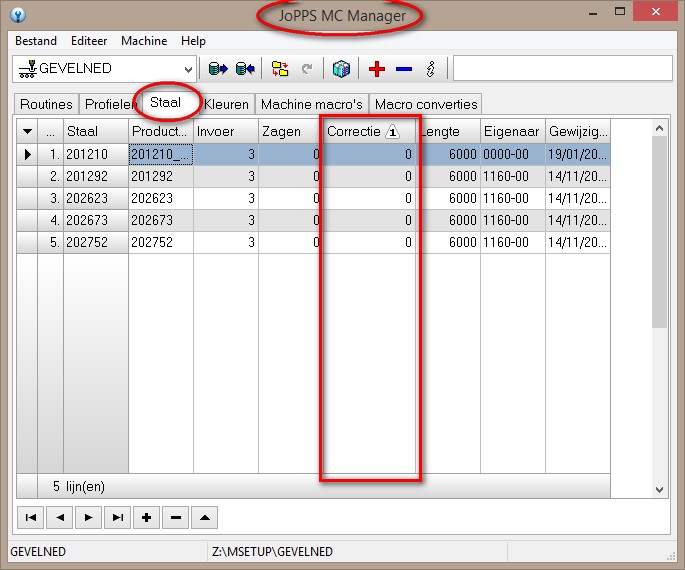Screen dimensions: 685x570
Task: Click Product cell 201210_... in row 1
Action: (161, 154)
